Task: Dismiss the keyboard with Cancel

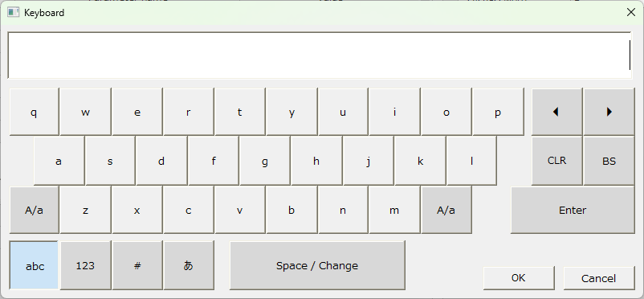Action: [x=599, y=278]
